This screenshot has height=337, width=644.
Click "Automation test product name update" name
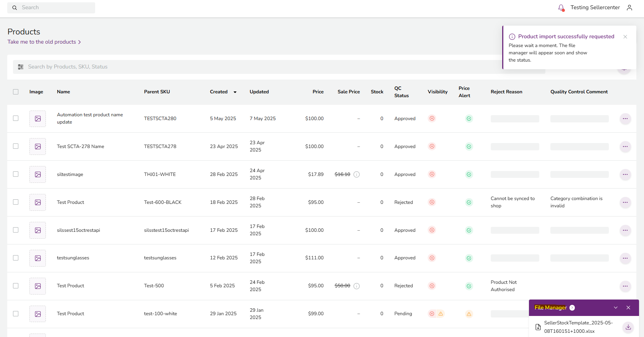[x=90, y=119]
